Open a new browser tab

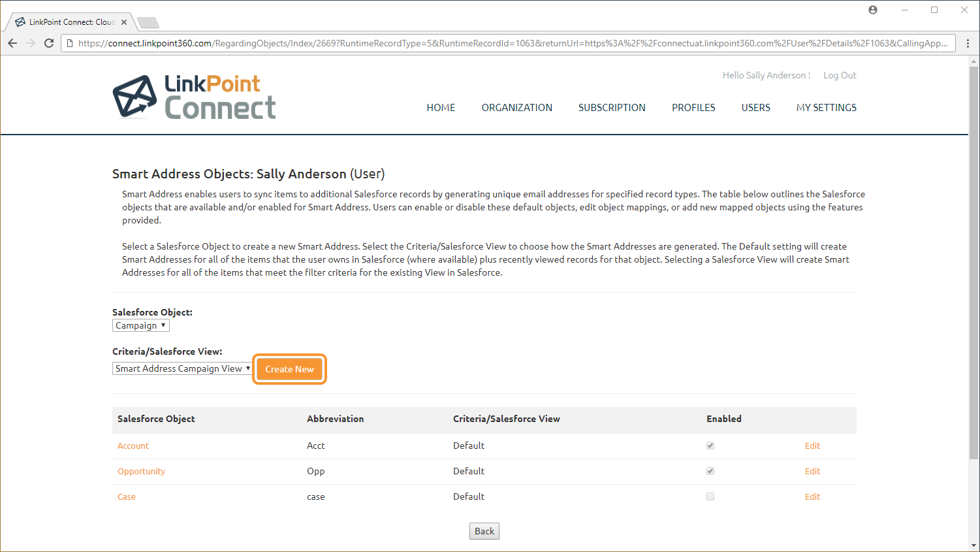coord(148,23)
